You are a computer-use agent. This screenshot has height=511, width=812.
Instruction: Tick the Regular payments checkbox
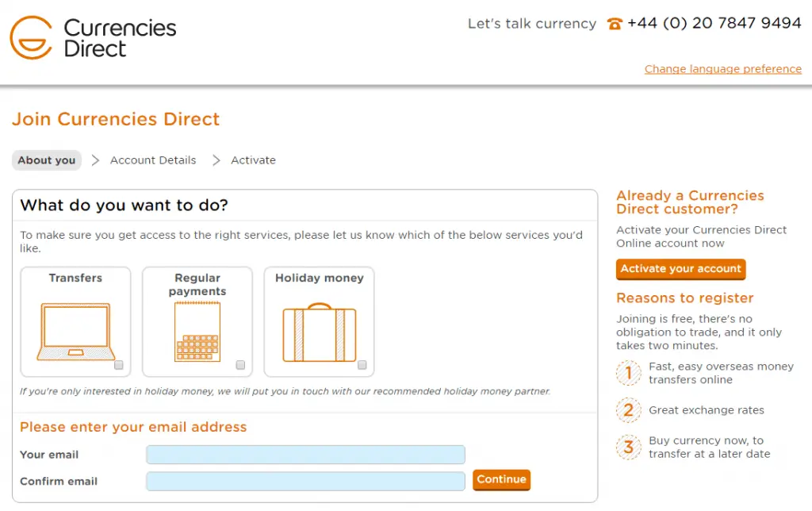240,365
